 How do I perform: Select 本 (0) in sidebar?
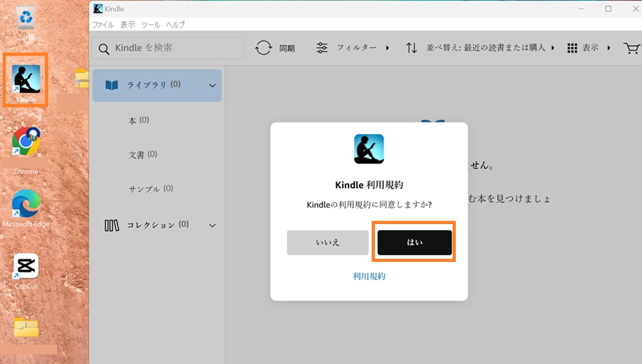coord(139,121)
